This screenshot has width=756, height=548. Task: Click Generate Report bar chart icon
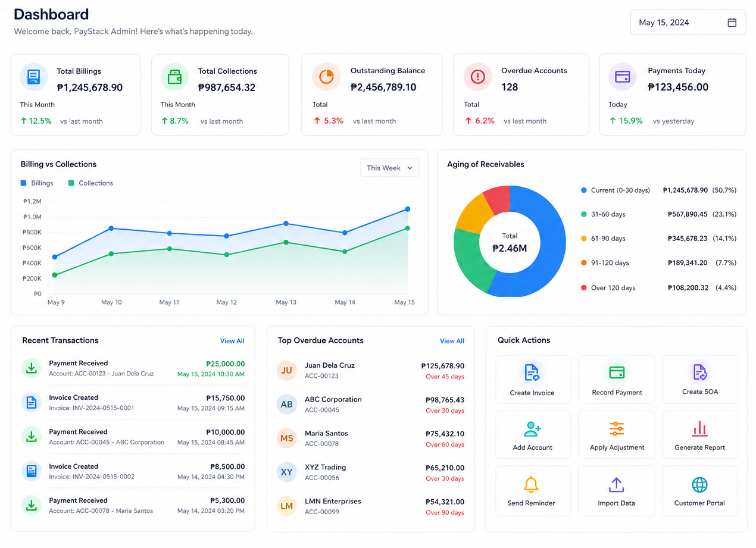click(699, 428)
